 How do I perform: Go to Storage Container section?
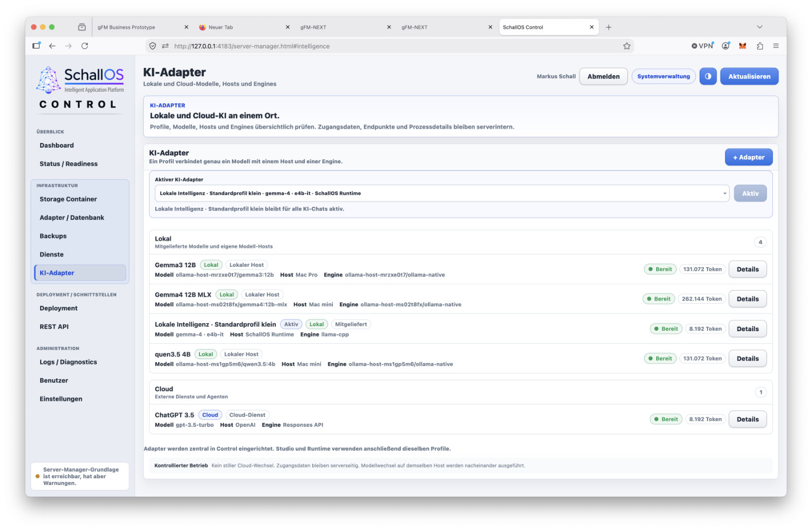[x=80, y=199]
